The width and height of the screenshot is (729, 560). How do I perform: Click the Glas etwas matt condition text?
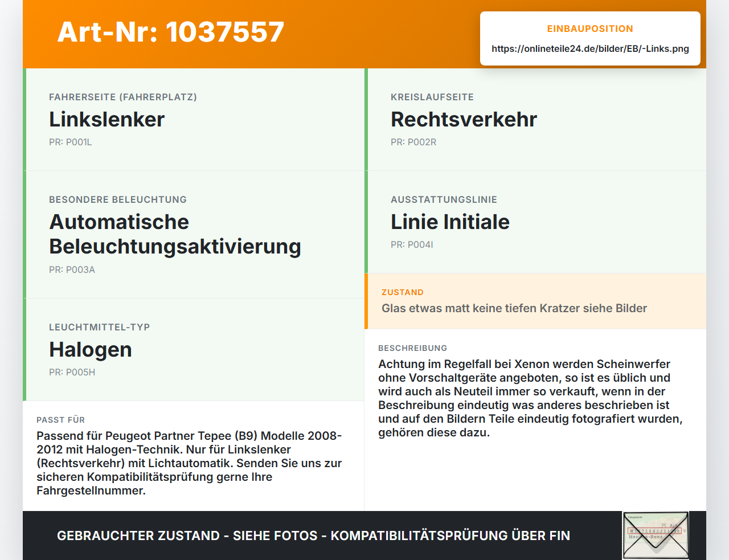[x=514, y=308]
